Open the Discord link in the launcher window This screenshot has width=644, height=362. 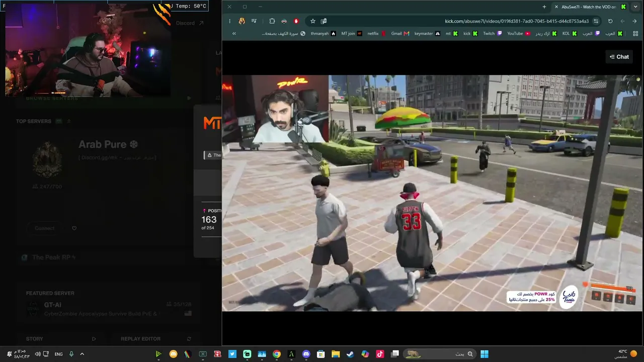point(190,23)
